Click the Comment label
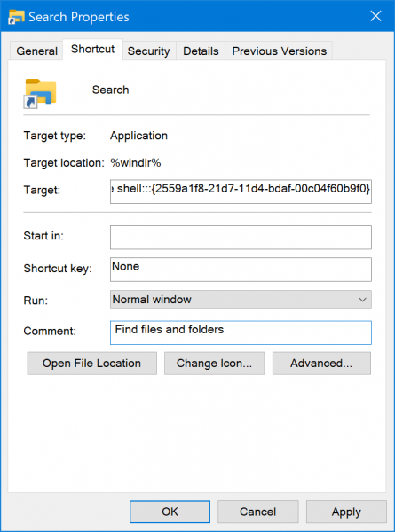 [50, 331]
